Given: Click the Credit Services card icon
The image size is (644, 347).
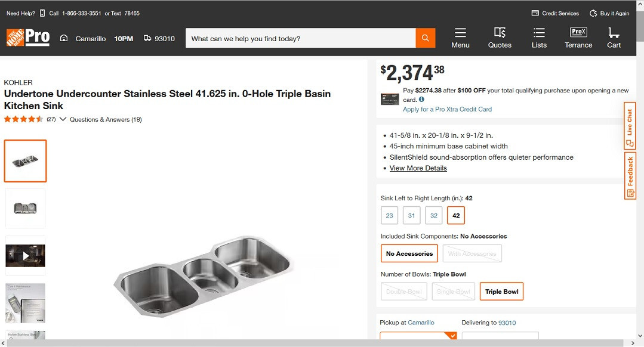Looking at the screenshot, I should coord(535,13).
